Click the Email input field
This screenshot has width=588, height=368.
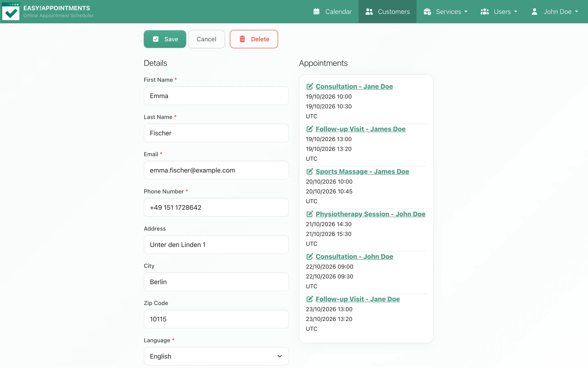[216, 170]
